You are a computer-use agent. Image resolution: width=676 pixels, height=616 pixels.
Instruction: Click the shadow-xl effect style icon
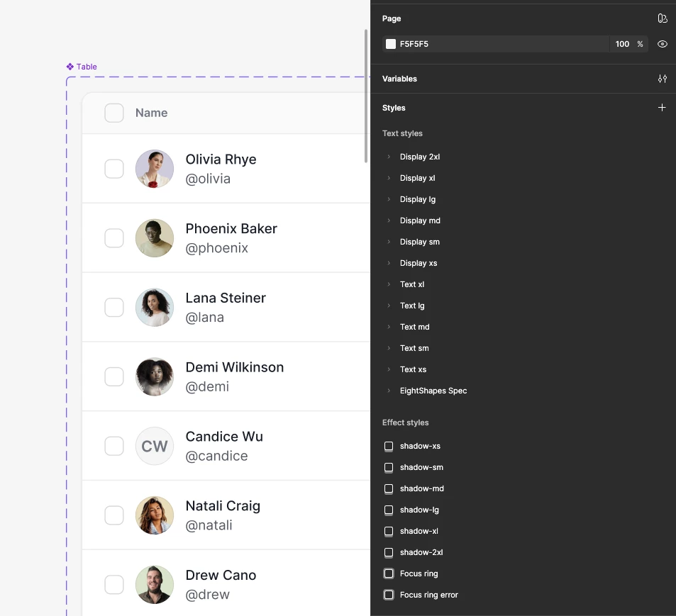tap(389, 531)
